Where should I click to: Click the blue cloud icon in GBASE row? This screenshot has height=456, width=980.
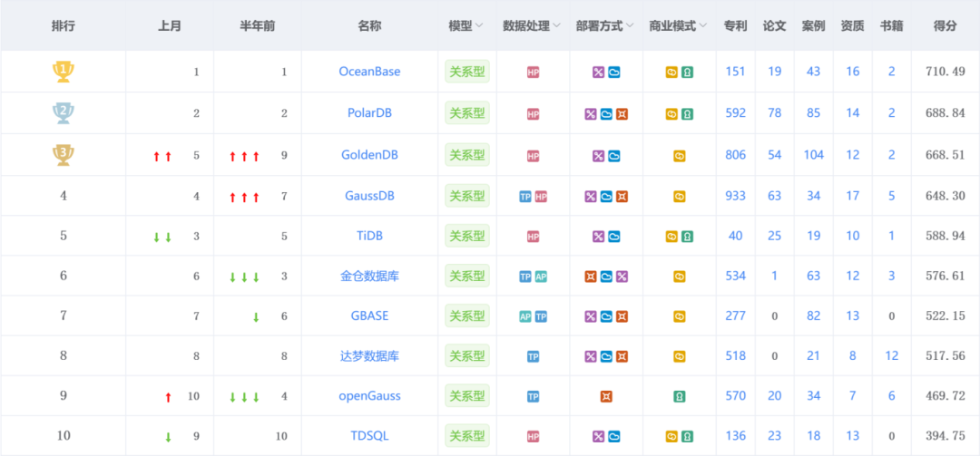[x=606, y=316]
